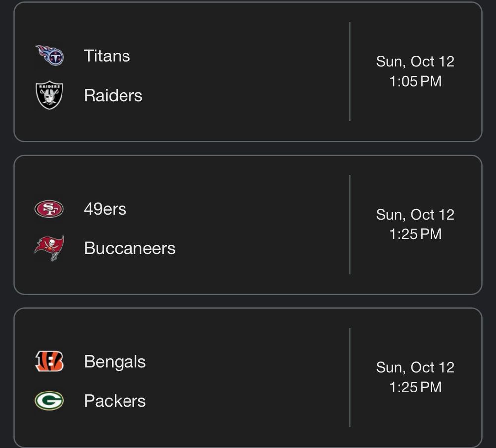Select the Raiders team name
496x448 pixels.
113,95
